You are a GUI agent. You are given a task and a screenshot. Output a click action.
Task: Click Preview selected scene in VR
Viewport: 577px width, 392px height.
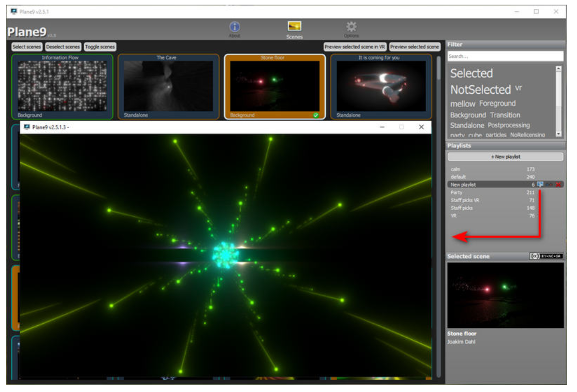tap(355, 47)
